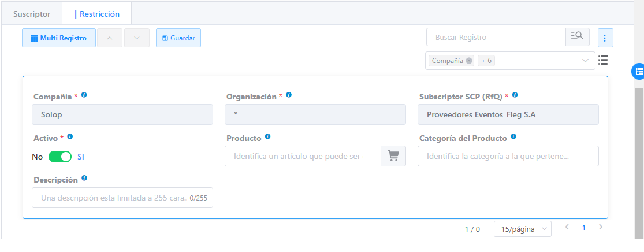Click the shopping cart icon in Producto
644x252 pixels.
(393, 156)
